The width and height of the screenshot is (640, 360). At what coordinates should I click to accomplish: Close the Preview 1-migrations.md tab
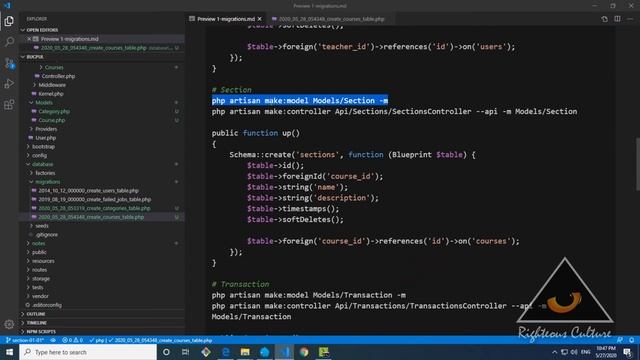point(260,19)
